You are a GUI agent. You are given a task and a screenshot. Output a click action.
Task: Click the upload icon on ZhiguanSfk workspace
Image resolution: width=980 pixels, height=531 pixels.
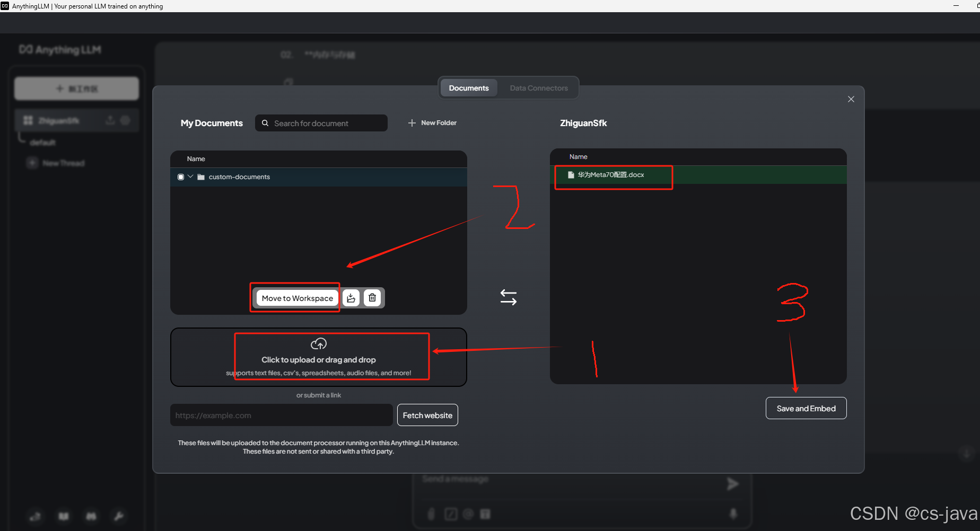pos(110,120)
